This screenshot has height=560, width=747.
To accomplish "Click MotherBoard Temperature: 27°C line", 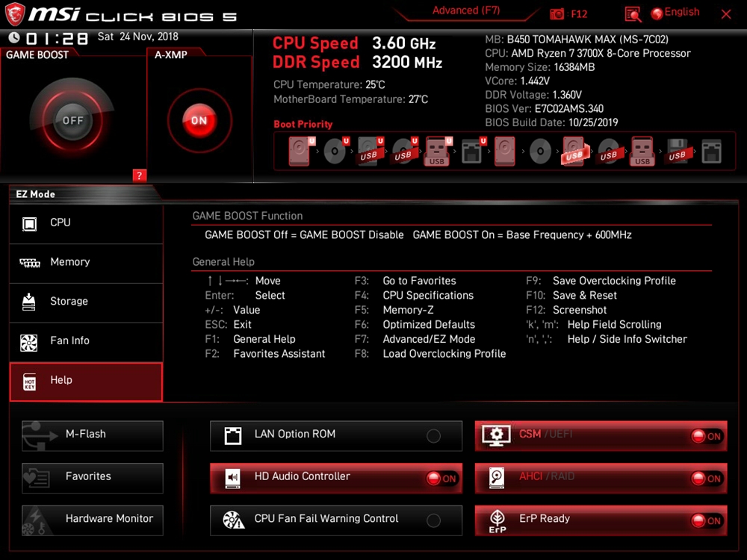I will point(350,99).
